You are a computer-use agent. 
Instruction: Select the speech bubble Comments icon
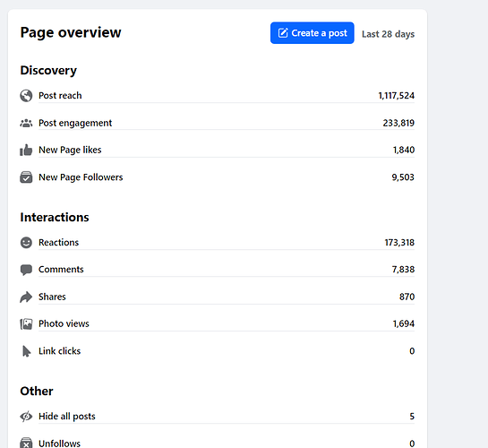(x=26, y=270)
